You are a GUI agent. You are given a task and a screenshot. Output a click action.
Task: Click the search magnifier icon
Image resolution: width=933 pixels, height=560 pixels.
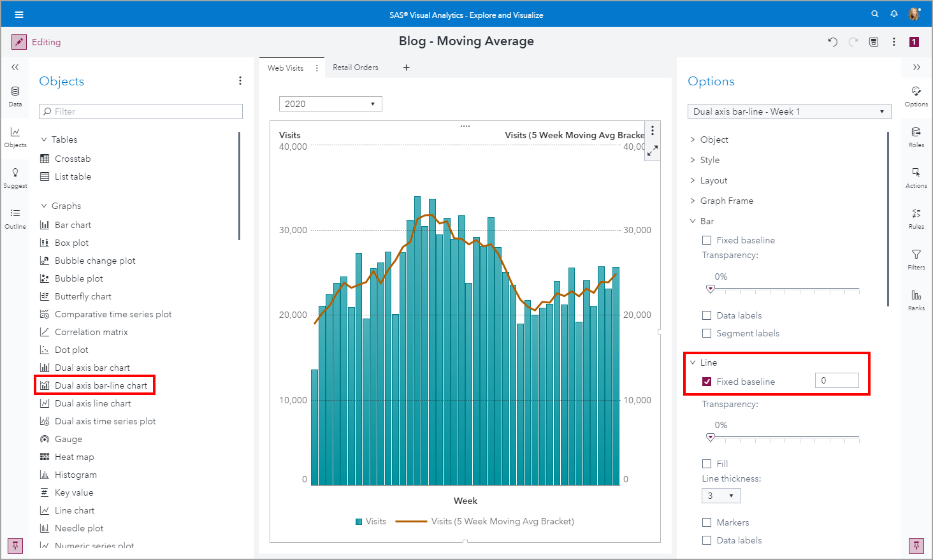click(x=875, y=14)
